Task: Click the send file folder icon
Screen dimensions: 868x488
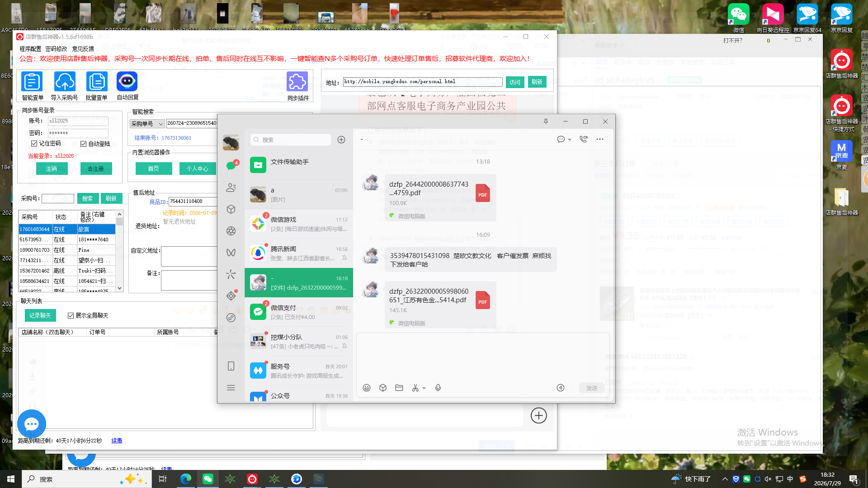Action: pos(399,388)
